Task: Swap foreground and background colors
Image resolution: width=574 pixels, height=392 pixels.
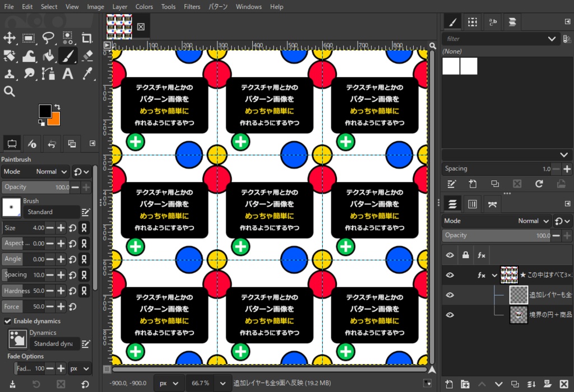Action: (57, 107)
